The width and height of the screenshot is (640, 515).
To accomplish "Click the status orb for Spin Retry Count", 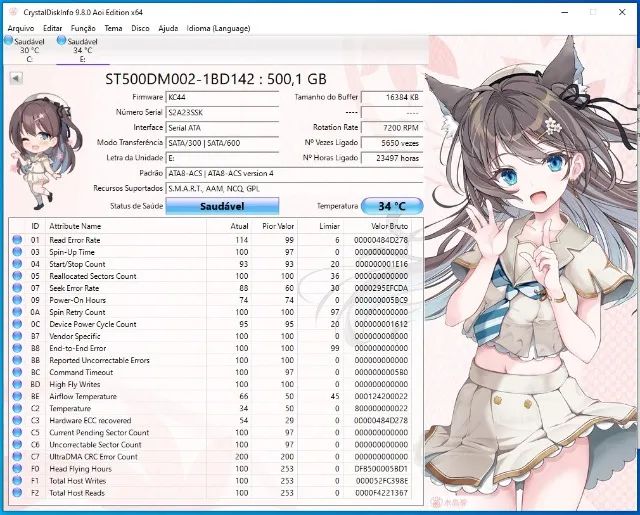I will [x=17, y=312].
